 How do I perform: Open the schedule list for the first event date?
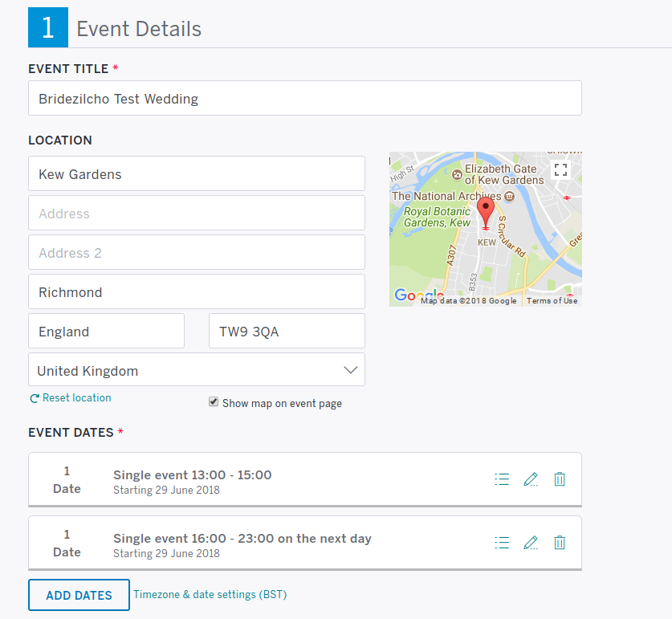pyautogui.click(x=502, y=479)
